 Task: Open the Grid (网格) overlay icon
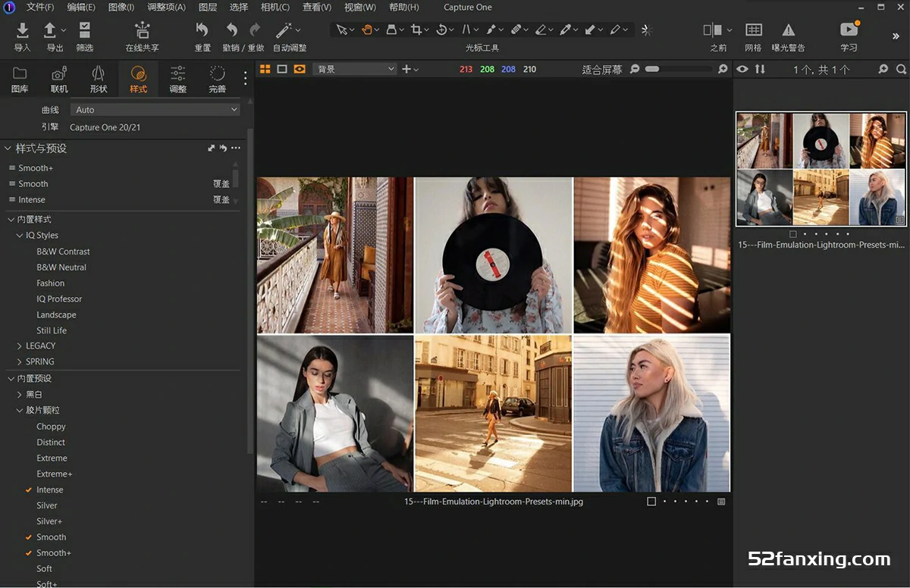click(753, 30)
